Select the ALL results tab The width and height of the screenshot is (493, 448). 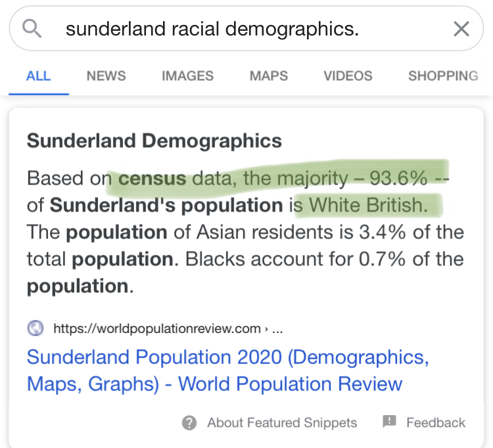coord(38,76)
